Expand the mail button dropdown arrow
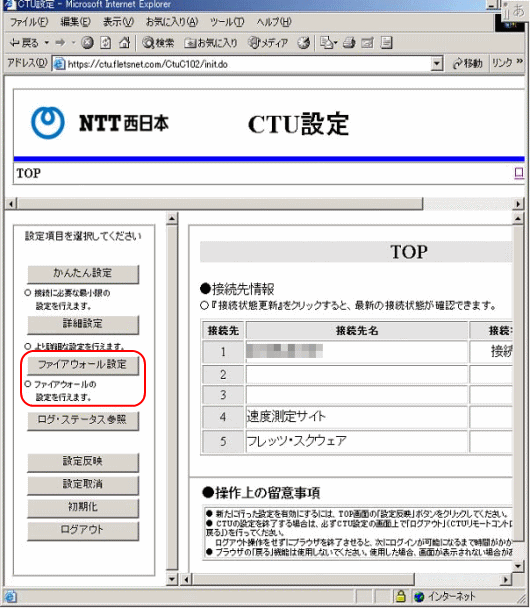Screen dimensions: 530x608 click(x=335, y=43)
